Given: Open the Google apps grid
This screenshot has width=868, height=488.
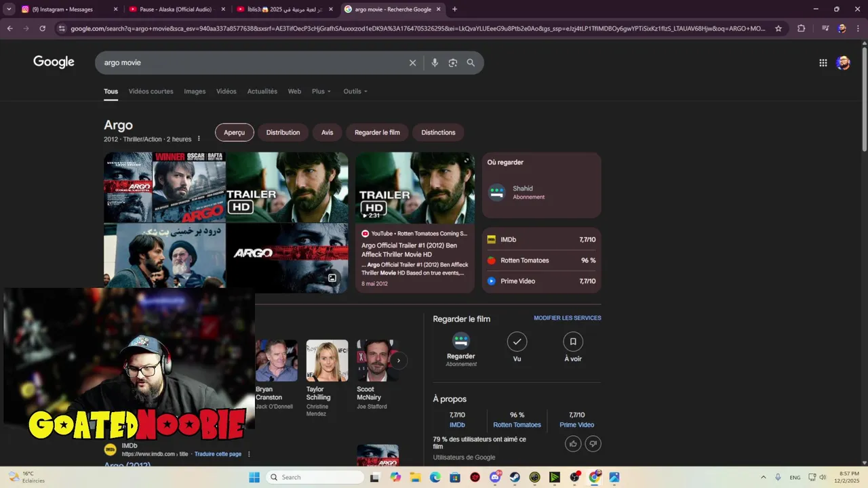Looking at the screenshot, I should tap(823, 62).
